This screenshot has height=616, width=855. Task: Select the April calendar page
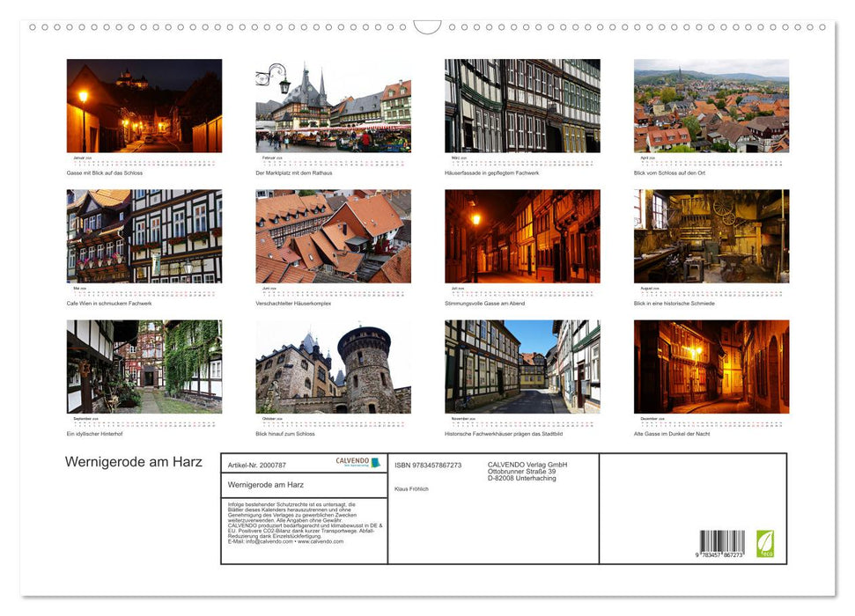[x=711, y=106]
